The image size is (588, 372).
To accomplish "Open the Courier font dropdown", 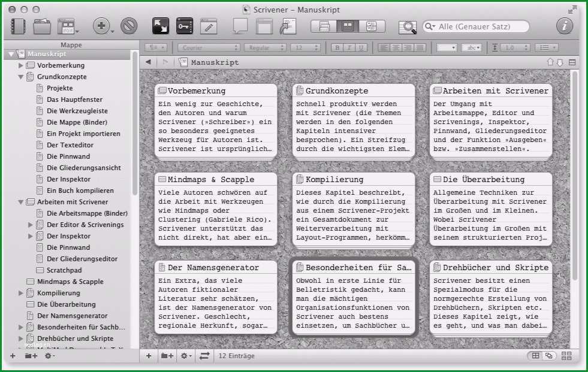I will [209, 47].
